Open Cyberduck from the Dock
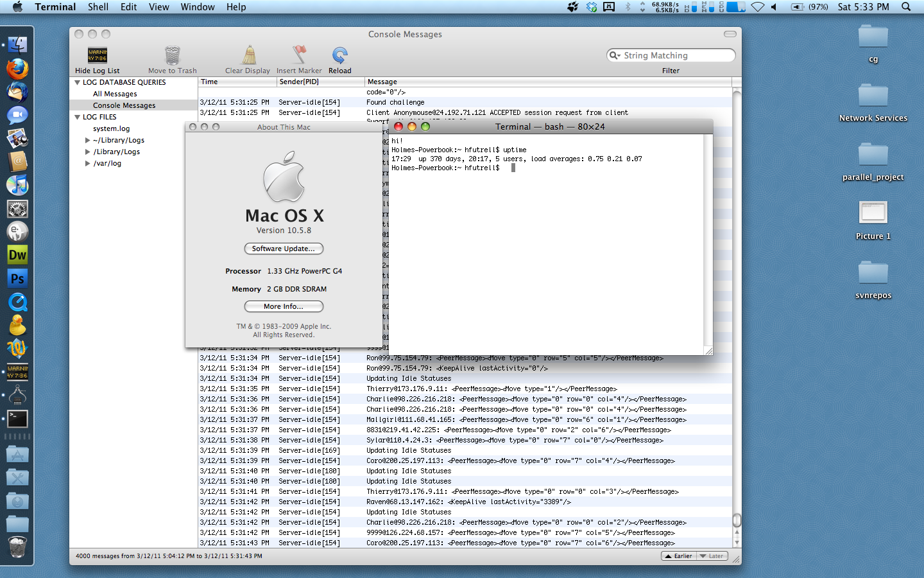924x578 pixels. (17, 325)
